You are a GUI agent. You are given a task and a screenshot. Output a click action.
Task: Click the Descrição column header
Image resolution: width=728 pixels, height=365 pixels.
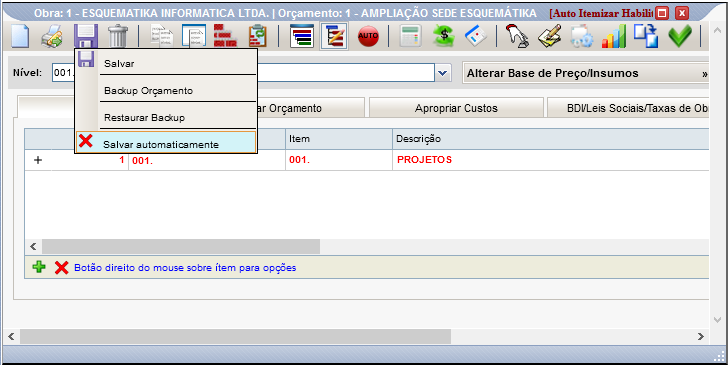(551, 139)
